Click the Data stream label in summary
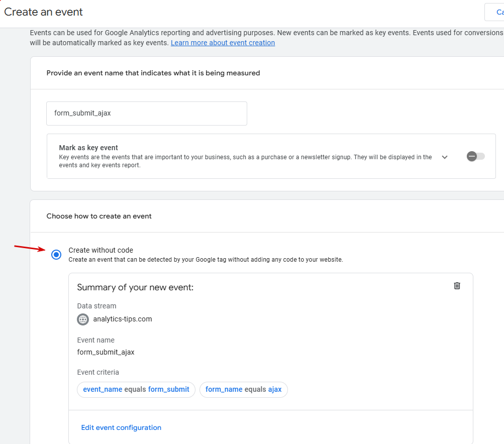Screen dimensions: 504x444 click(96, 306)
